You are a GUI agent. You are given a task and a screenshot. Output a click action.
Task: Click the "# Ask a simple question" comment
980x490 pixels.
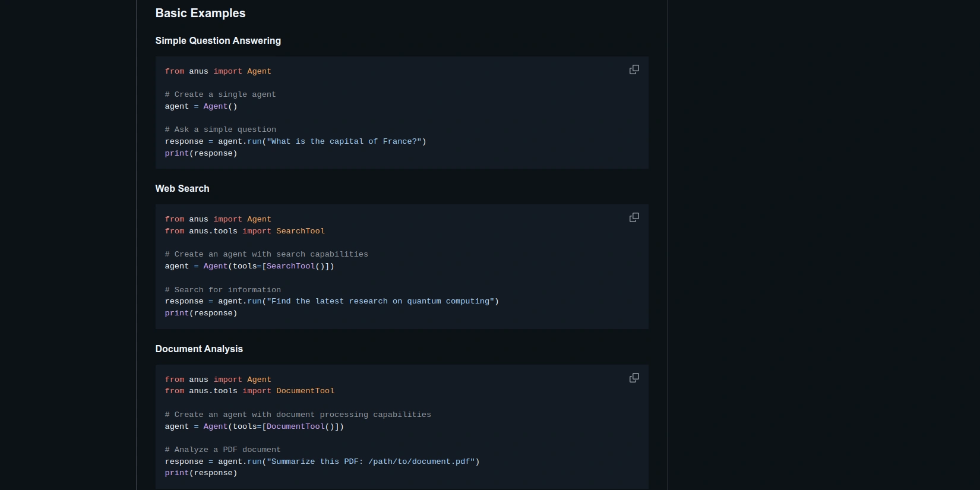(220, 129)
